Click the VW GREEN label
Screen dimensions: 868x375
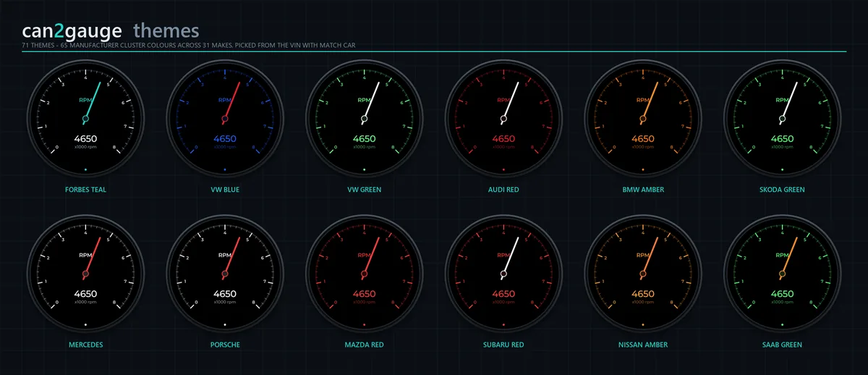[x=364, y=190]
